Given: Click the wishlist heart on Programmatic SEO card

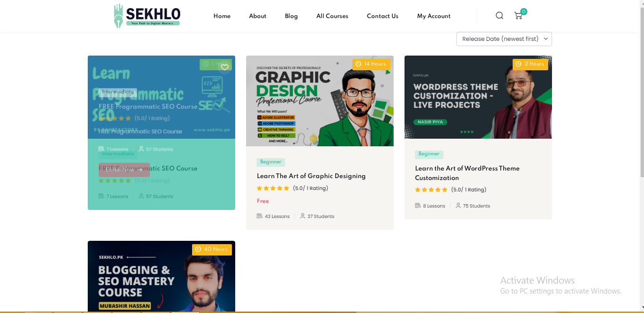Looking at the screenshot, I should [225, 67].
